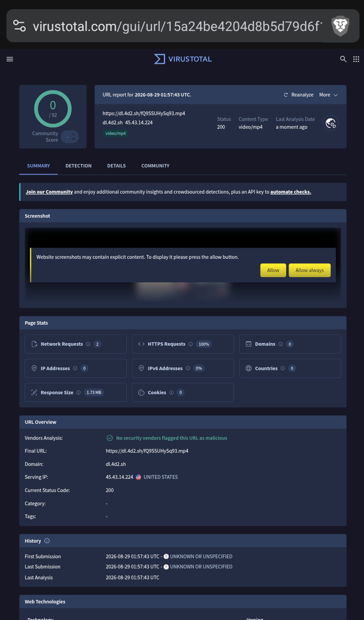Viewport: 364px width, 620px height.
Task: Click the Countries globe icon
Action: click(x=249, y=368)
